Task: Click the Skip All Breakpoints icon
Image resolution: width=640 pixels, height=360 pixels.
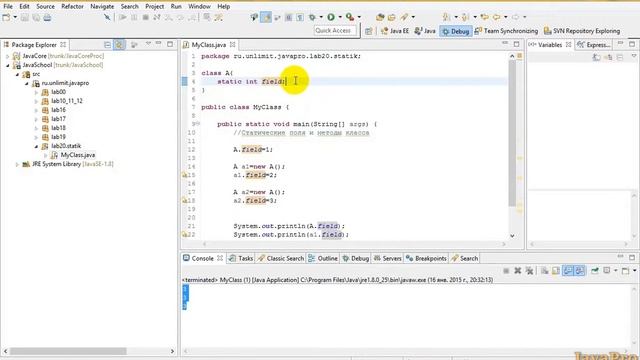Action: click(x=107, y=17)
